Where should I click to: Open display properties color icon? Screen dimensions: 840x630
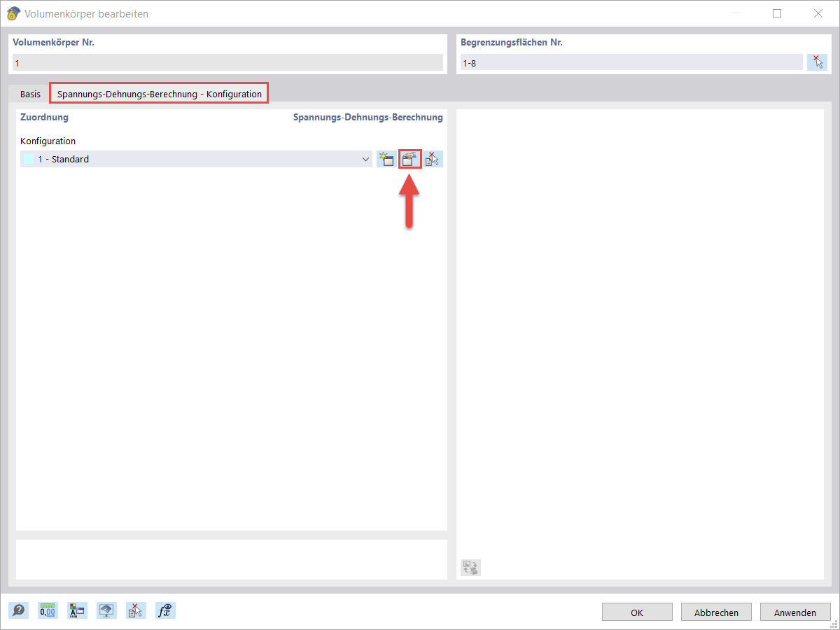(77, 611)
